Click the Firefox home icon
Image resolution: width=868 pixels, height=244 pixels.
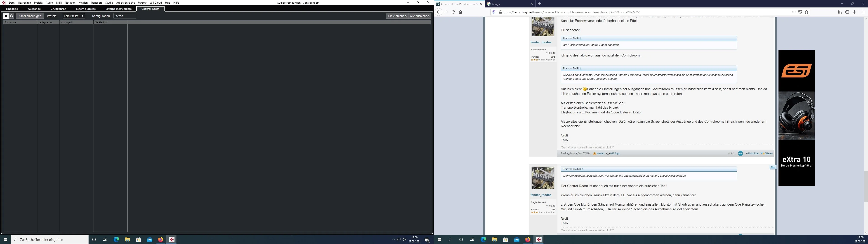pos(460,12)
